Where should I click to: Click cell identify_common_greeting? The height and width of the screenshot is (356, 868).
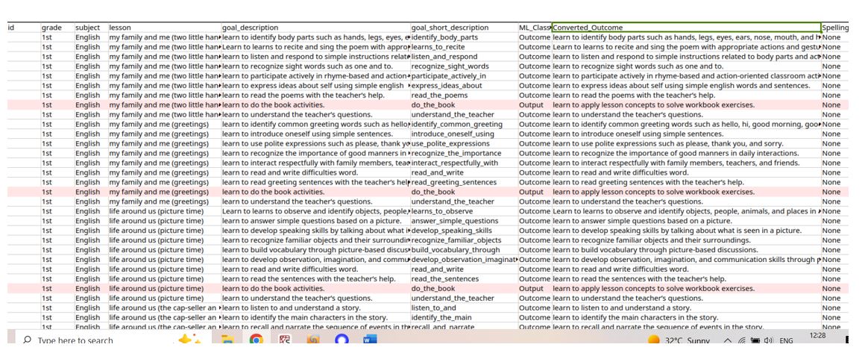click(x=464, y=125)
